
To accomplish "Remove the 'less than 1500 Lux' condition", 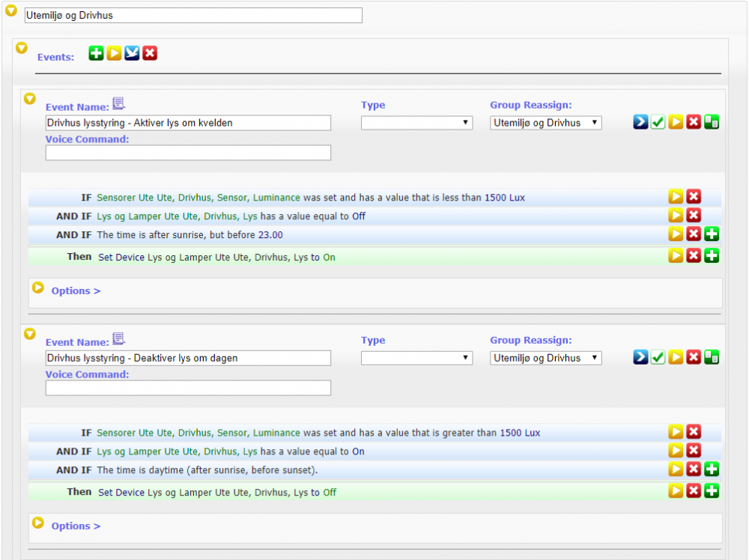I will [x=694, y=197].
